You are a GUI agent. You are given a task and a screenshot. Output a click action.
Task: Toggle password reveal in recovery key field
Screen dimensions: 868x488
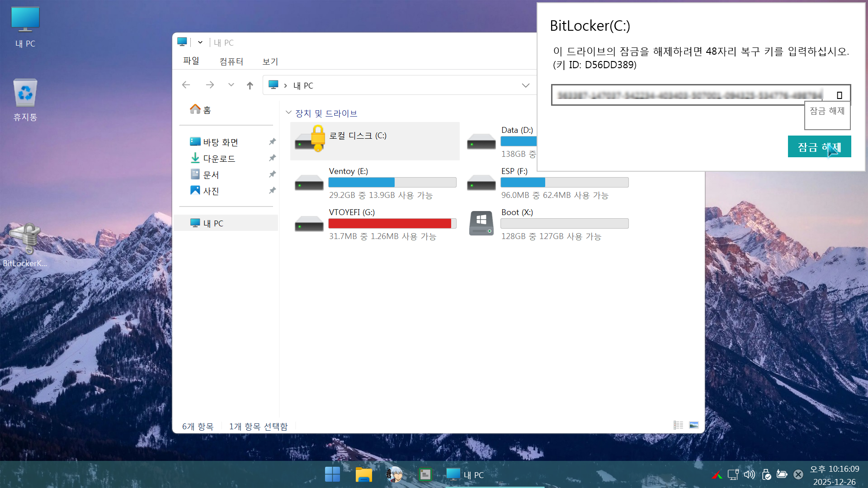[840, 95]
